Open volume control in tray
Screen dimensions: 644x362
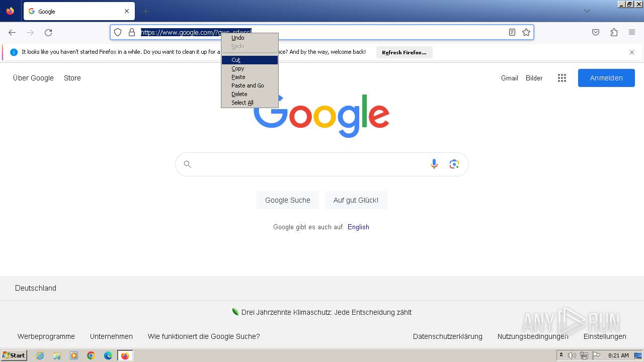(x=572, y=355)
